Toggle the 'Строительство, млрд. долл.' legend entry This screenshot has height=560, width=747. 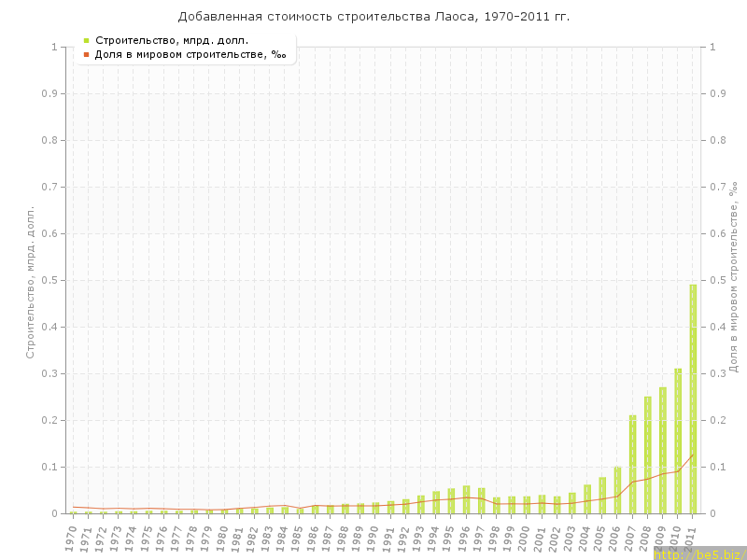[x=172, y=40]
